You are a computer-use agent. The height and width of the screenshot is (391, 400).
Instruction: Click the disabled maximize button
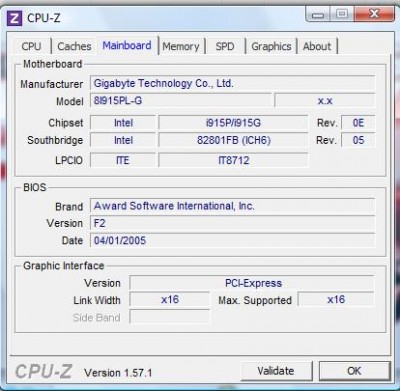(342, 14)
